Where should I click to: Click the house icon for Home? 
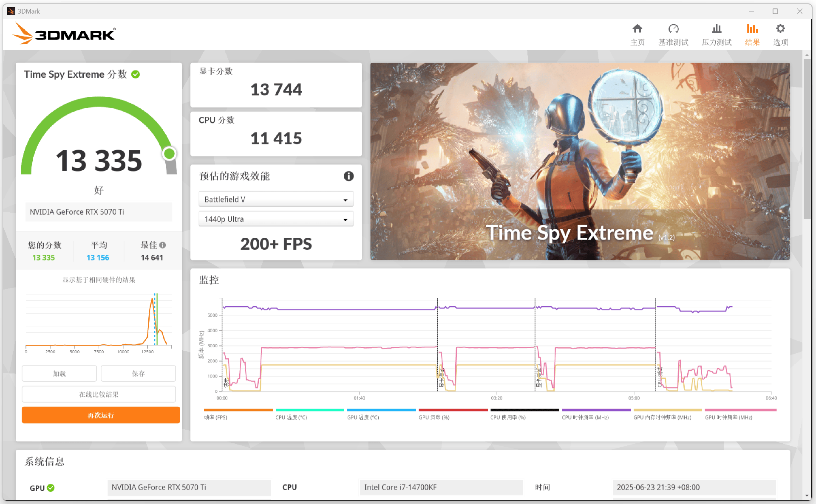tap(637, 28)
